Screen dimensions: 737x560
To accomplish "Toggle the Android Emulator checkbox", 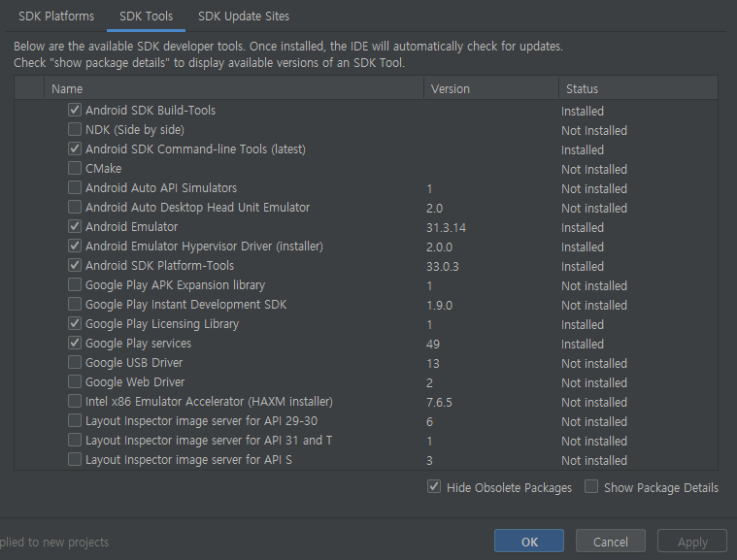I will pos(74,226).
